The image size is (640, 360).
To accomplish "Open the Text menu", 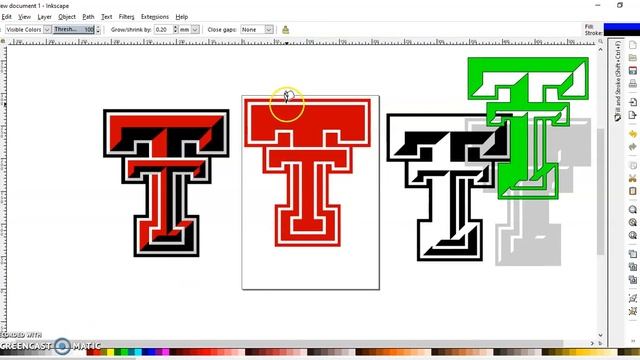I will [107, 17].
